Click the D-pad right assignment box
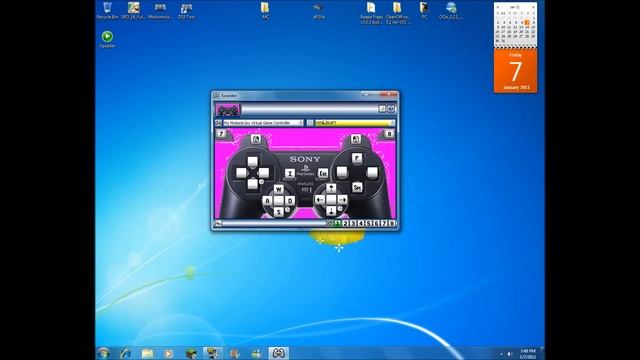This screenshot has width=640, height=360. coord(264,173)
